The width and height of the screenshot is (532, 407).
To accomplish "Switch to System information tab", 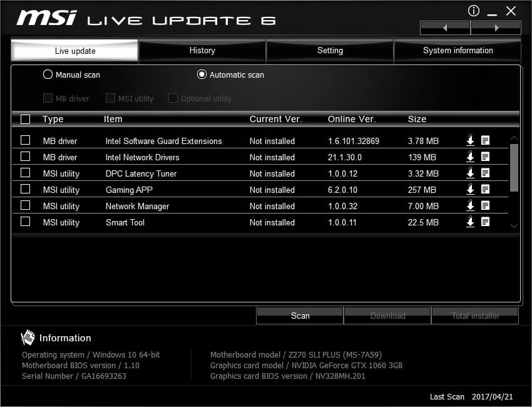I will (x=458, y=51).
